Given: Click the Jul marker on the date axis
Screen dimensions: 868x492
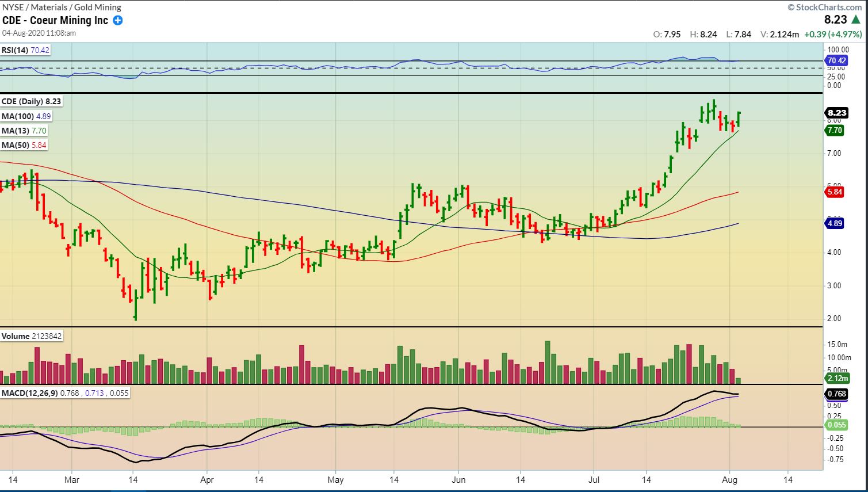Looking at the screenshot, I should pyautogui.click(x=593, y=479).
